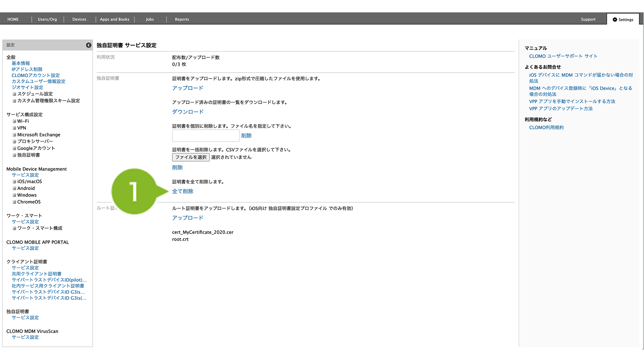
Task: Open the Devices menu
Action: coord(79,20)
